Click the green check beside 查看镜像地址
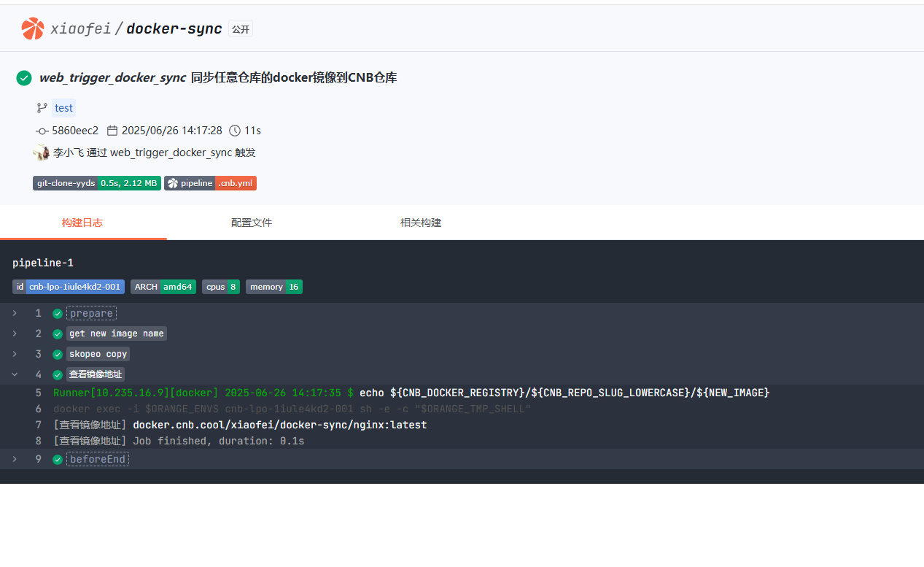 [58, 375]
